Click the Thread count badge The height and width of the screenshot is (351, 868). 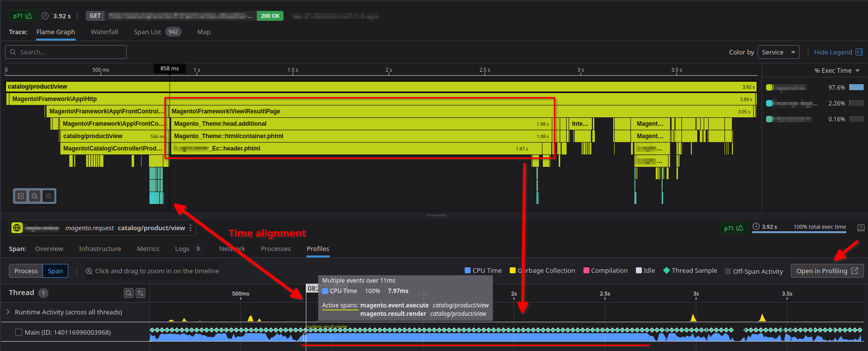pos(43,293)
